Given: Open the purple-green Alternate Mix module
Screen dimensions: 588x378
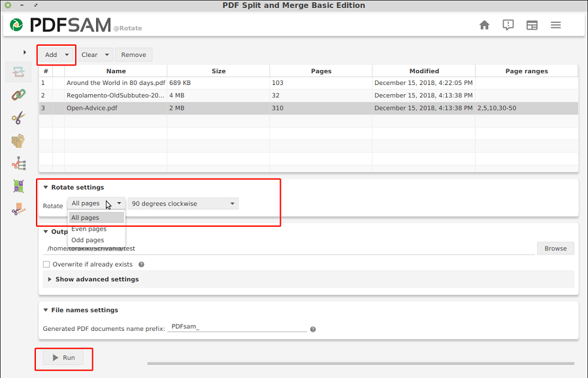Looking at the screenshot, I should point(18,186).
